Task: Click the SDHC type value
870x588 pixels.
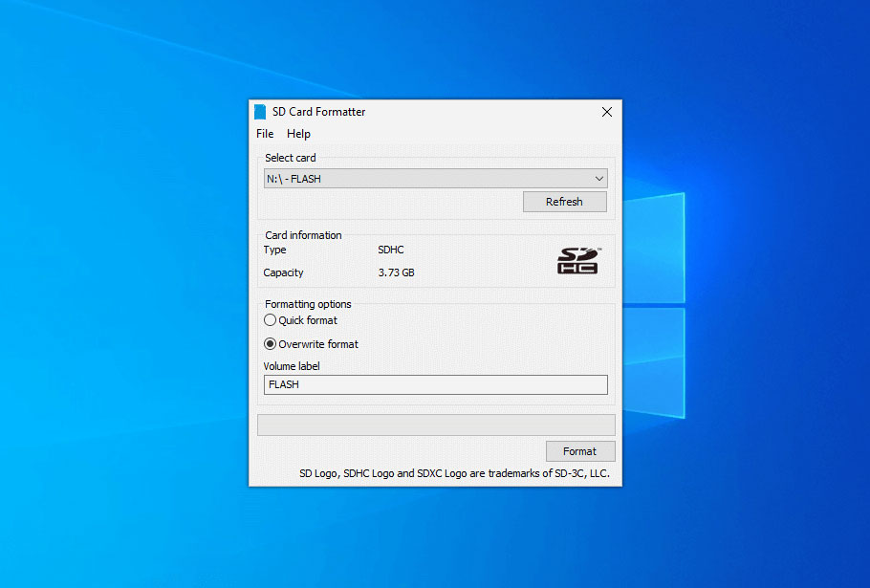Action: [x=391, y=250]
